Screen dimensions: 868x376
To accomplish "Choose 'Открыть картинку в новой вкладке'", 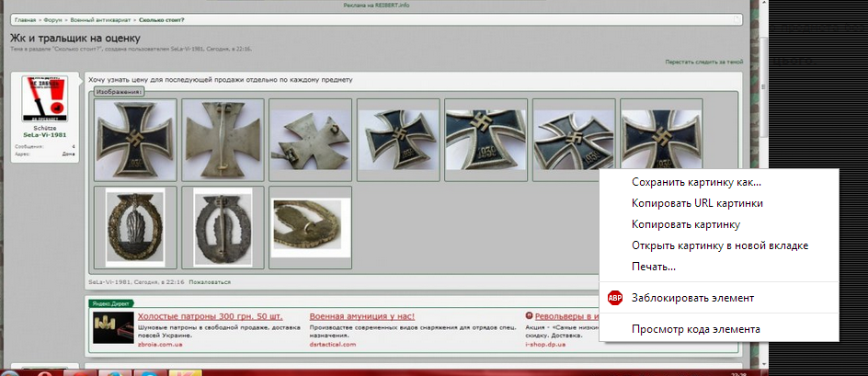I will point(720,245).
